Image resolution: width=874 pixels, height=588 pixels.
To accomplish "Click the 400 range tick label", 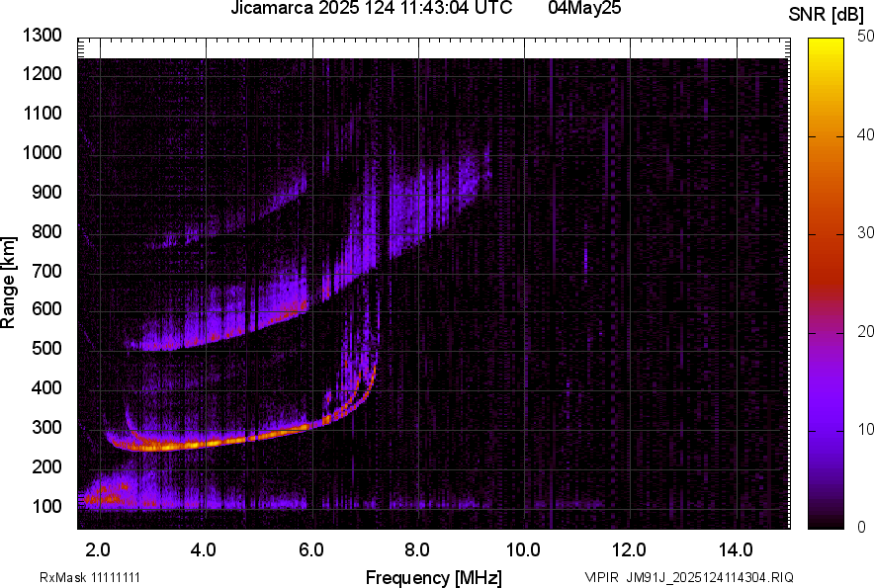I will pos(46,387).
